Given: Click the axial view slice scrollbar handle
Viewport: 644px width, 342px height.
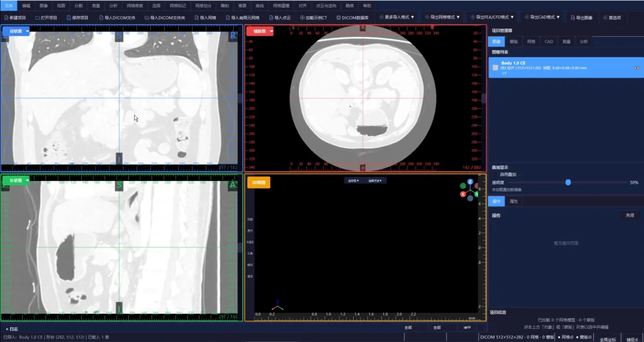Looking at the screenshot, I should coord(484,98).
